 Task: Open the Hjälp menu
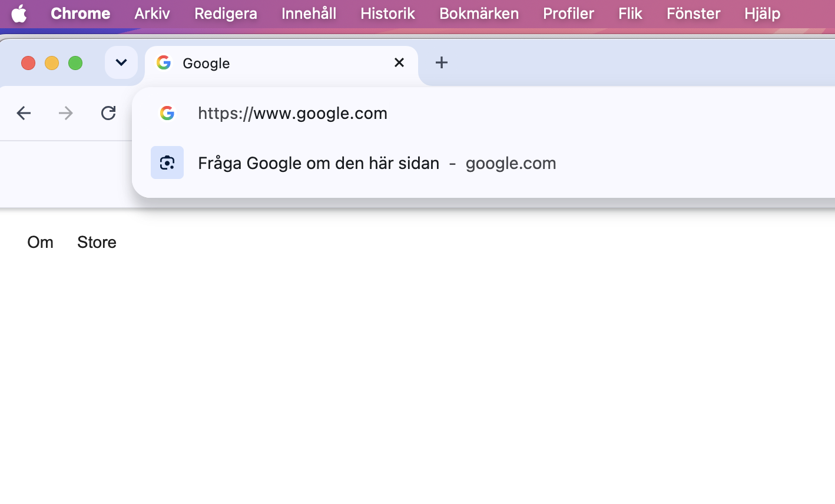tap(762, 13)
